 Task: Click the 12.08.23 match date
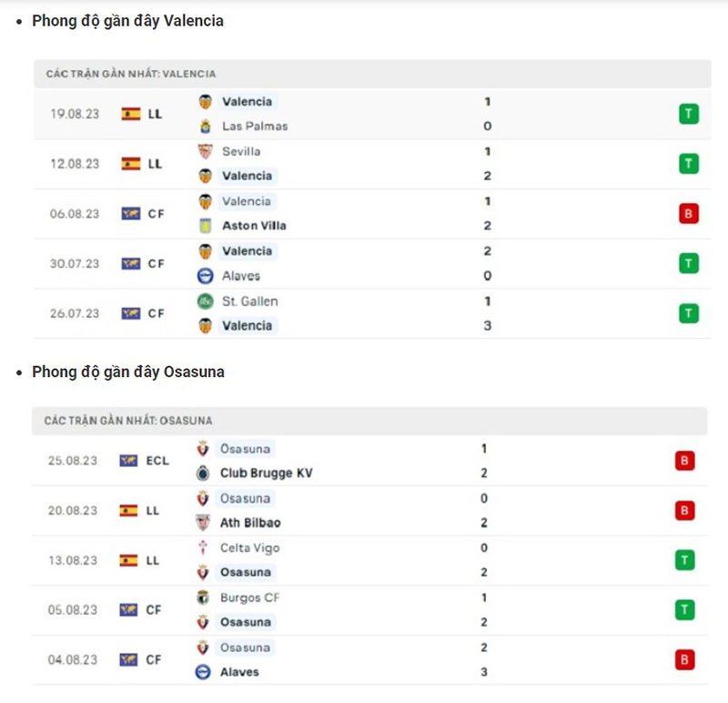[x=75, y=164]
